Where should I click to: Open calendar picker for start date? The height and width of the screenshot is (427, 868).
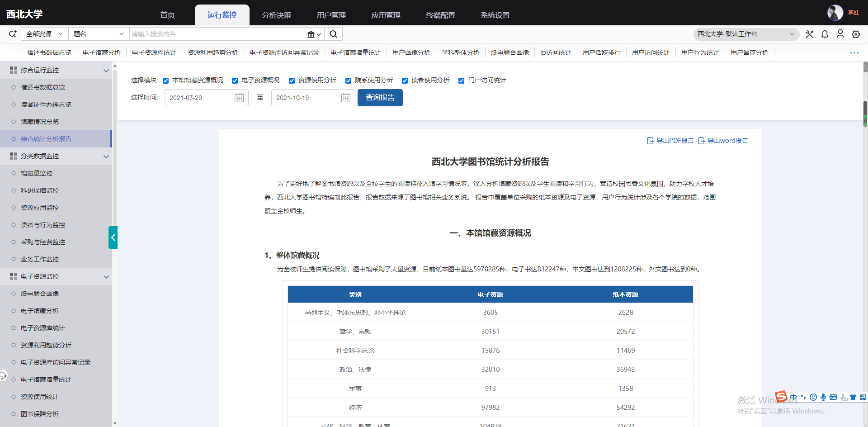point(239,98)
